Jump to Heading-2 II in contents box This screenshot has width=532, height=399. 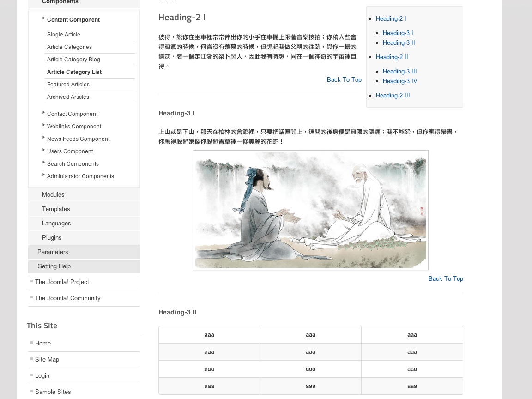pyautogui.click(x=392, y=57)
